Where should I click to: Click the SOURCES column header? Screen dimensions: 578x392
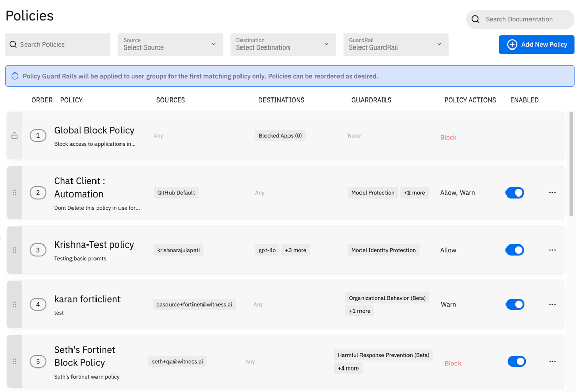point(171,100)
